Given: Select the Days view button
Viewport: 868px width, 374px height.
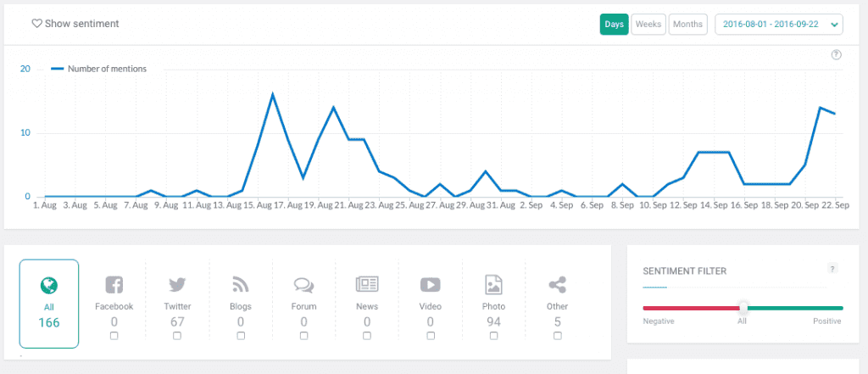Looking at the screenshot, I should click(x=615, y=25).
